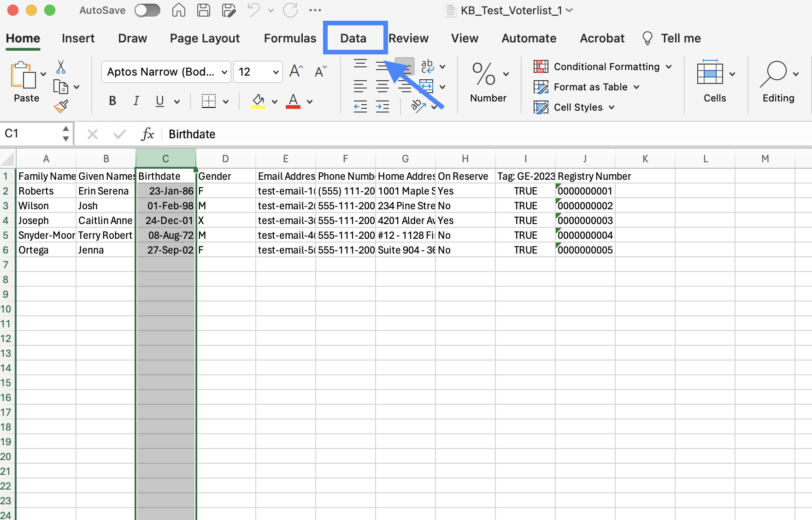Apply the yellow fill color swatch

[x=258, y=101]
